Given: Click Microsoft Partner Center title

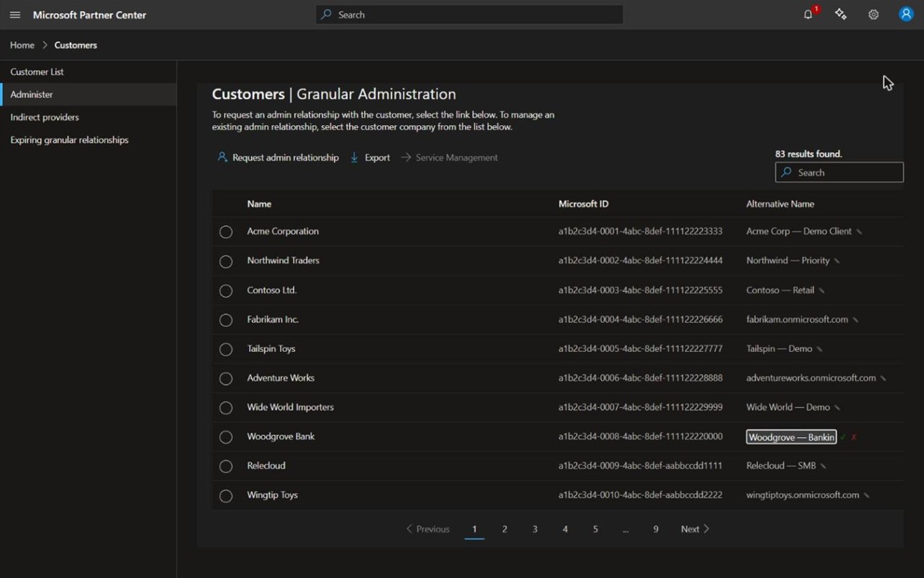Looking at the screenshot, I should coord(90,14).
